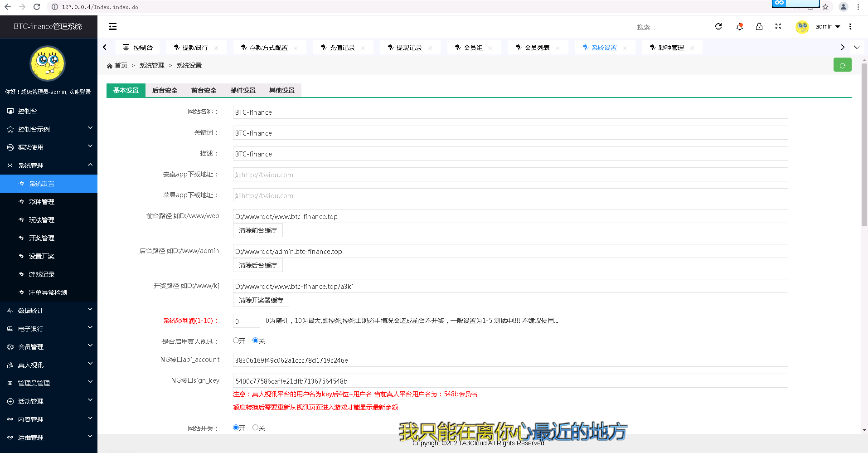Screen dimensions: 868x453
Task: Open notifications via the bell icon
Action: [x=739, y=26]
